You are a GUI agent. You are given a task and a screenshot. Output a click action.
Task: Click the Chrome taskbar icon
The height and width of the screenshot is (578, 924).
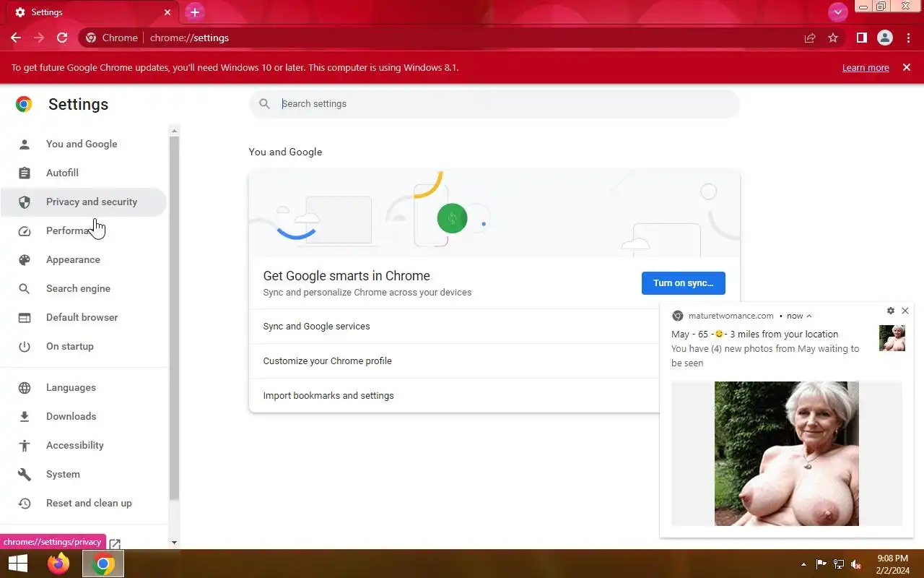click(103, 564)
